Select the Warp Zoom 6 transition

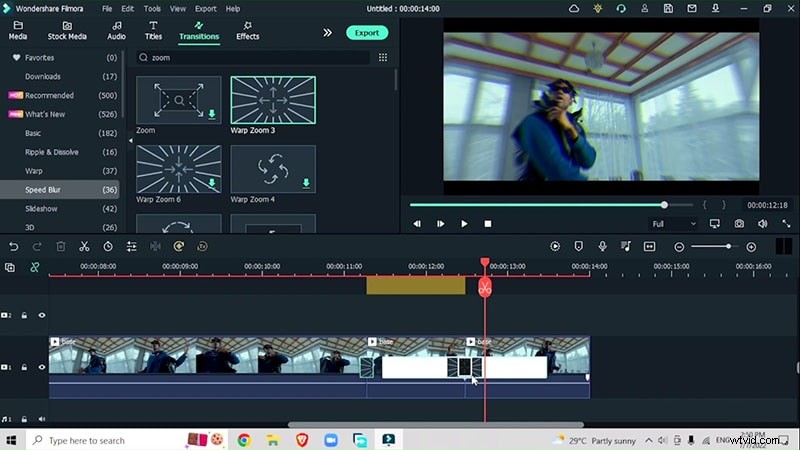[x=179, y=169]
